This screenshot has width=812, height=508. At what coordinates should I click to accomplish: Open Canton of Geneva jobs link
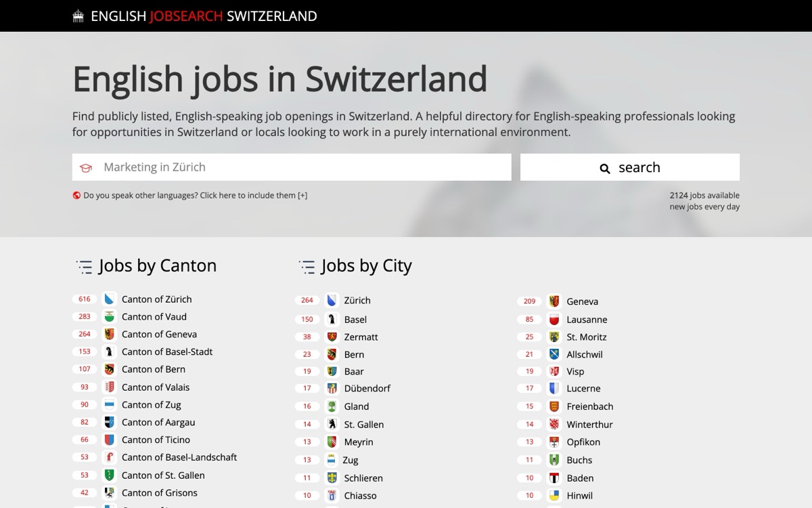tap(159, 334)
